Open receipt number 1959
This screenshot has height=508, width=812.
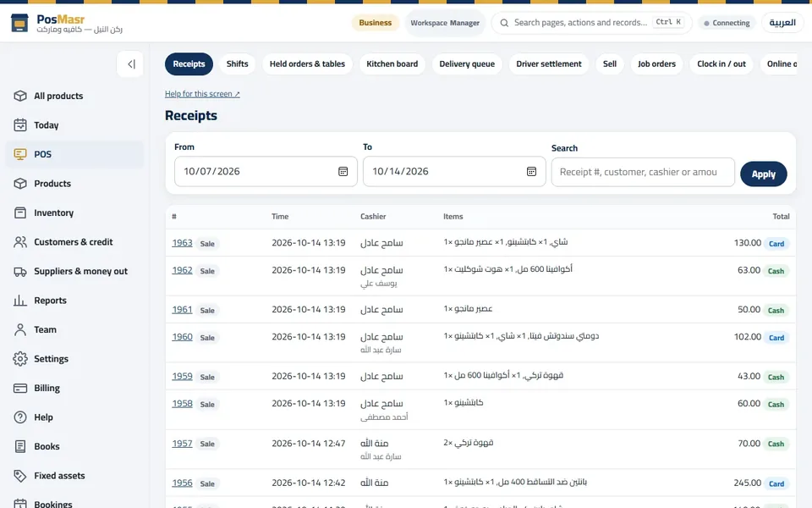183,376
